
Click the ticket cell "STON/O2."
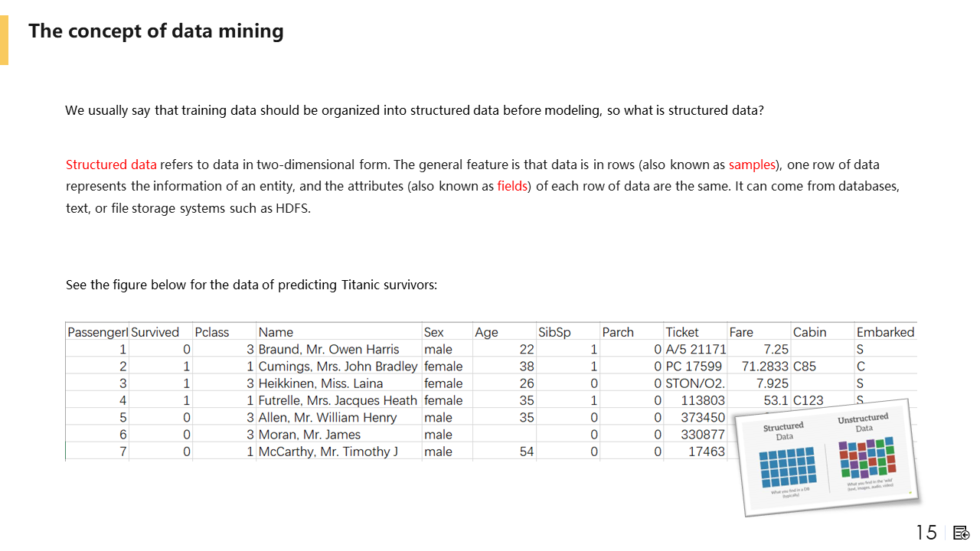pyautogui.click(x=695, y=383)
